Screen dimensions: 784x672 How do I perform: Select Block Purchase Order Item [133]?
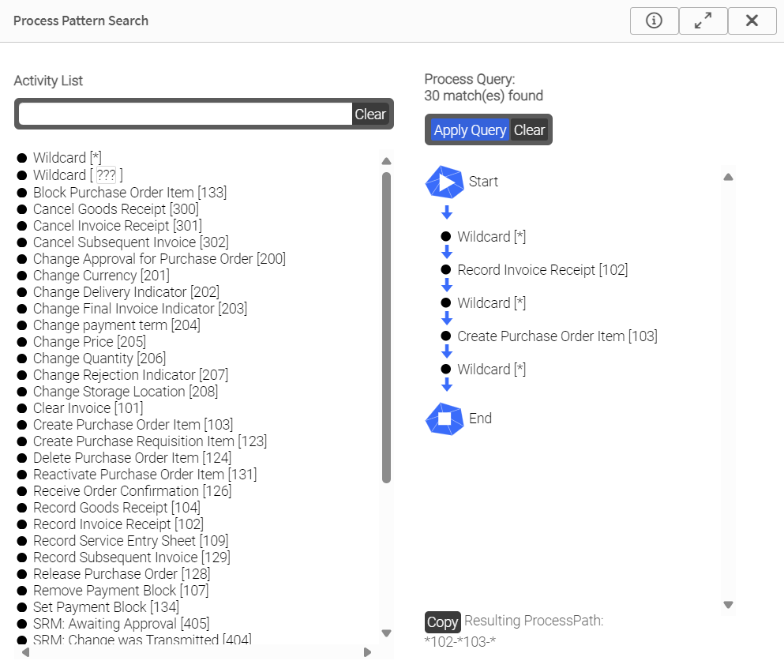pos(130,193)
